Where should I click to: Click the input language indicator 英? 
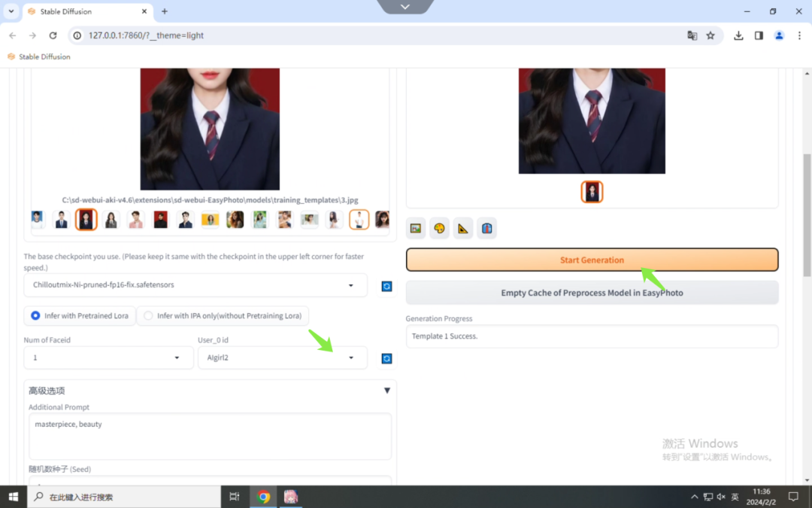point(735,497)
